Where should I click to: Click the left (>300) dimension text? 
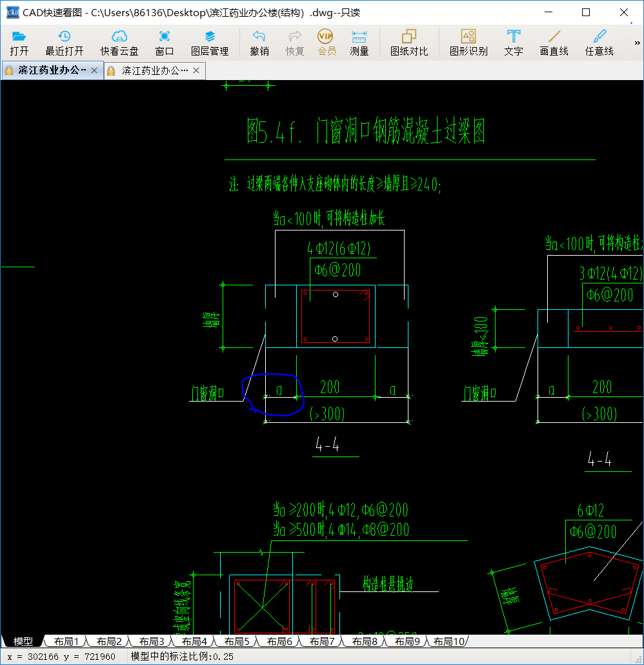[327, 413]
